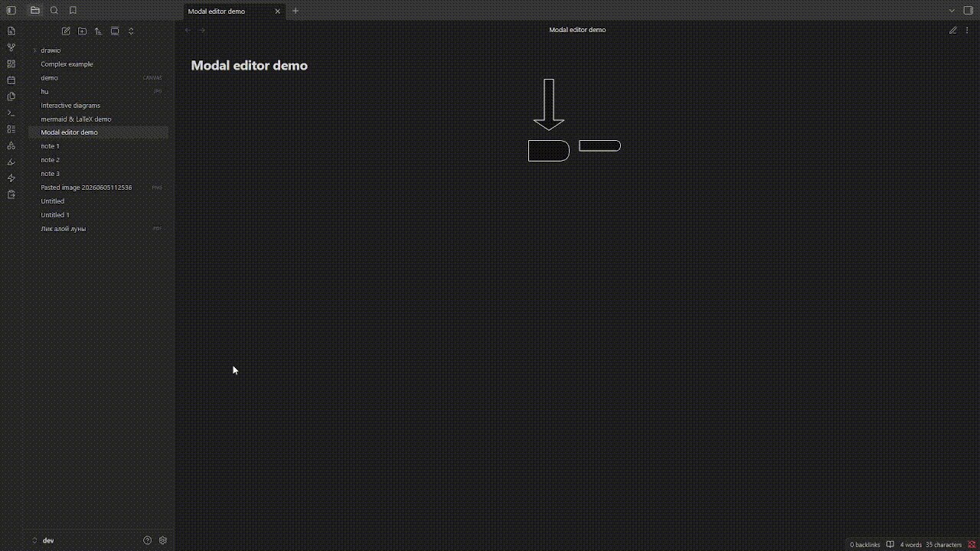Expand or collapse all folders icon
This screenshot has width=980, height=551.
coord(131,31)
